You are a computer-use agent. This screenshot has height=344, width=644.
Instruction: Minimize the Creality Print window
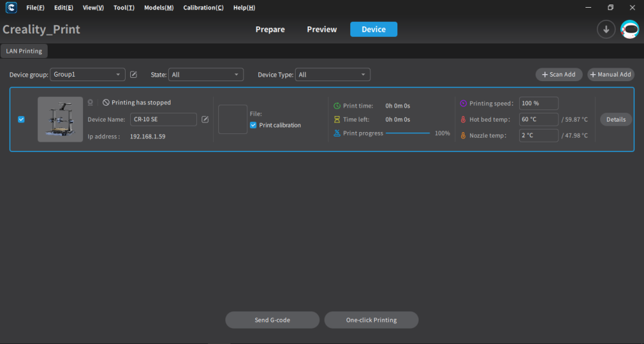coord(588,7)
